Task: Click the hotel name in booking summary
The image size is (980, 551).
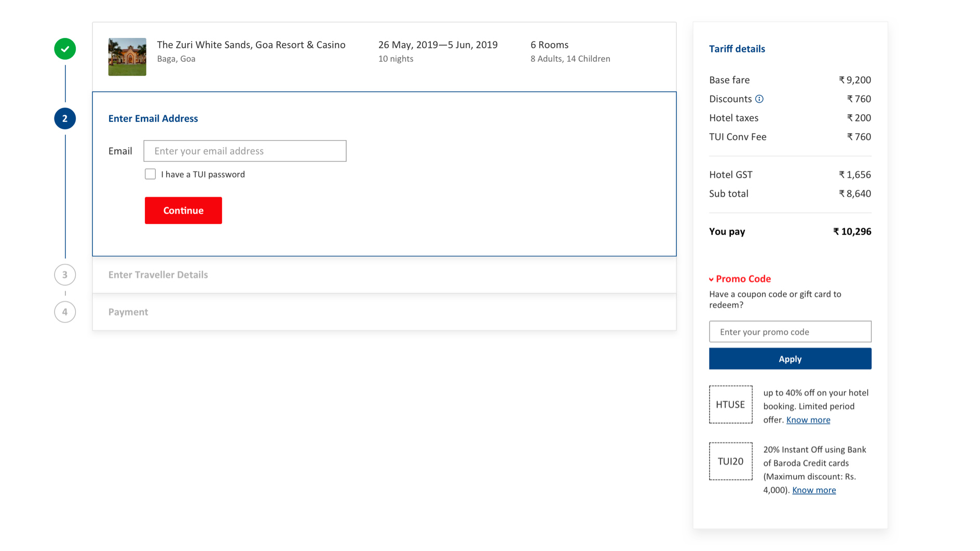Action: [251, 45]
